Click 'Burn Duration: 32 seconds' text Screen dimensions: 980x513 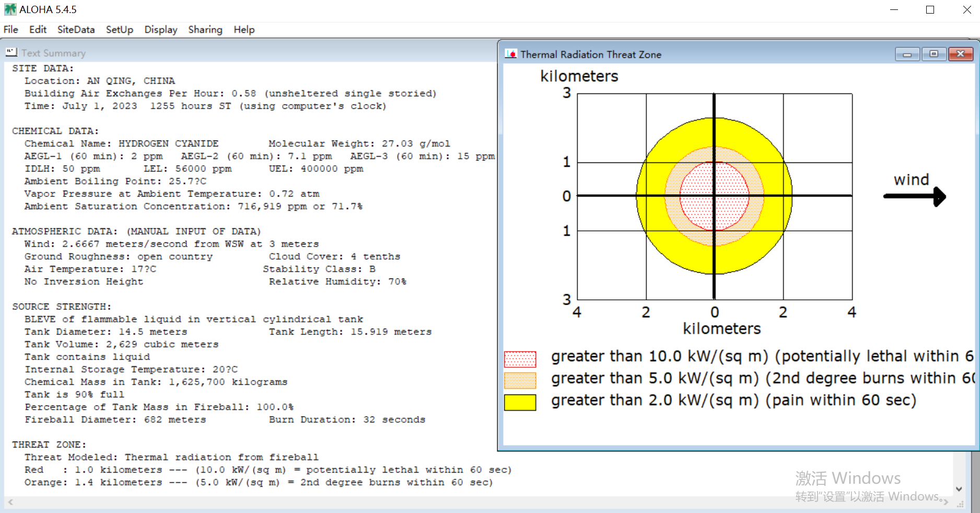tap(347, 419)
